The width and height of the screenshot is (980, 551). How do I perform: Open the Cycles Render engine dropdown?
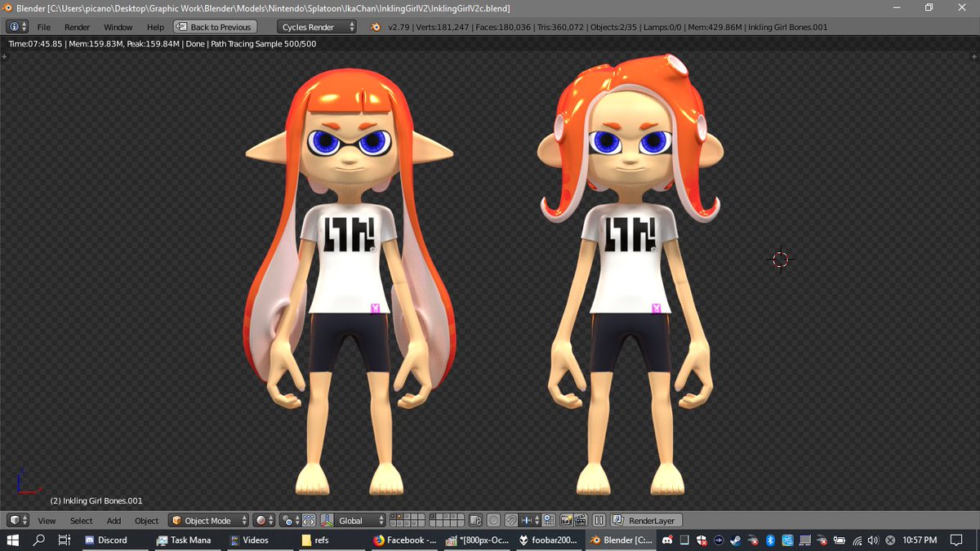pos(317,27)
